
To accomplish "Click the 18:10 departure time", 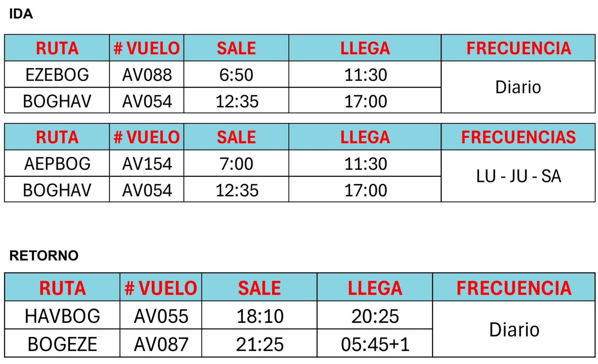I will (260, 316).
